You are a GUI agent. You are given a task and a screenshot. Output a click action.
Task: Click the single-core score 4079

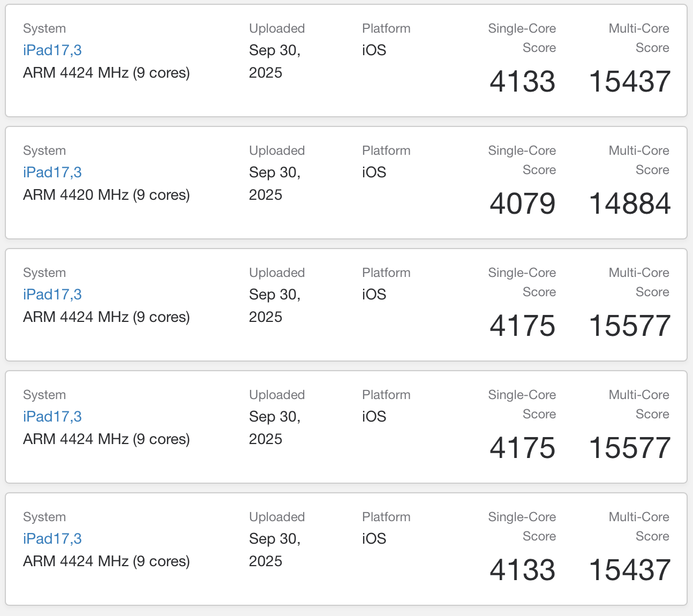tap(522, 204)
